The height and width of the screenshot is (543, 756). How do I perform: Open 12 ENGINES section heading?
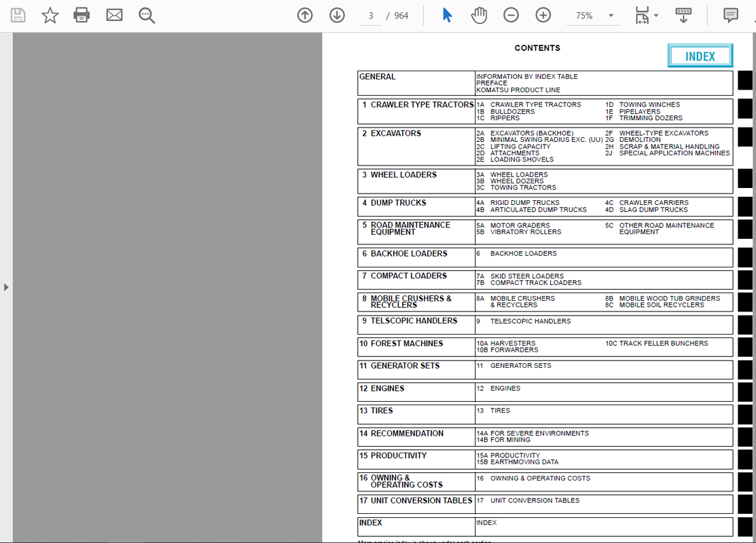[381, 388]
